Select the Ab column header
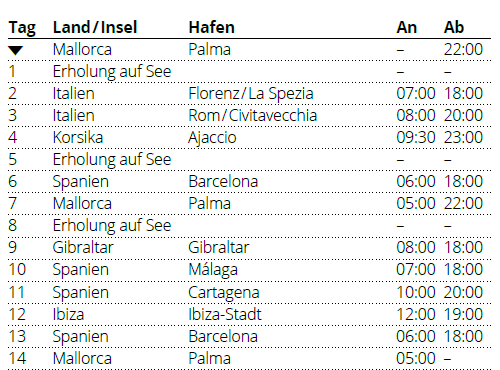Screen dimensions: 500x370 coord(454,27)
